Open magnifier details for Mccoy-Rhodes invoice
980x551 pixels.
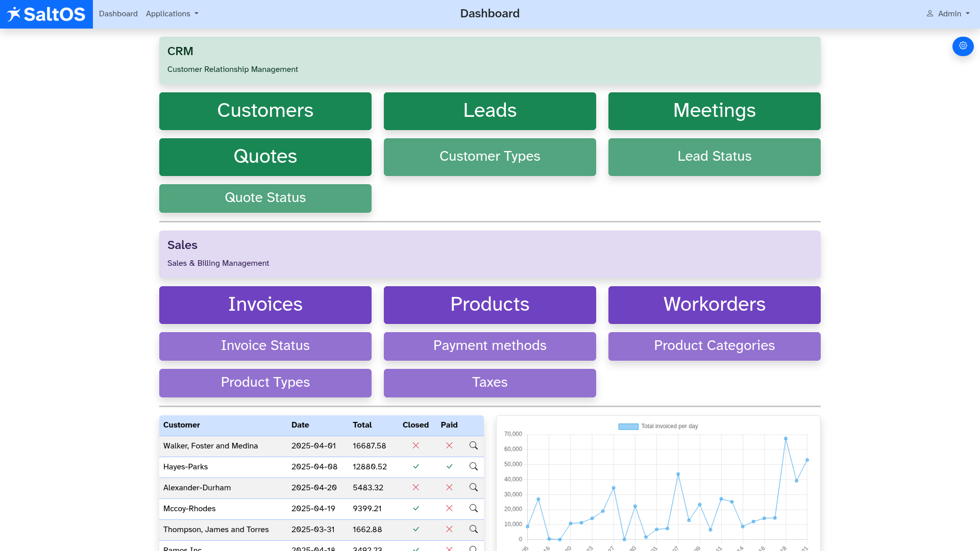pos(473,508)
